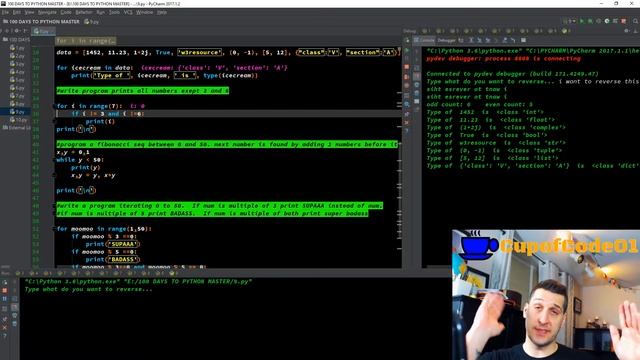
Task: Click the Evaluate Expression calculator icon
Action: [523, 40]
